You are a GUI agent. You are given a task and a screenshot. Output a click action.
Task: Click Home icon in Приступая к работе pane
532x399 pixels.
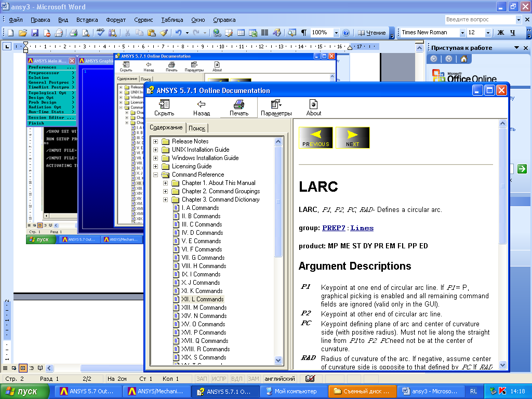point(464,59)
